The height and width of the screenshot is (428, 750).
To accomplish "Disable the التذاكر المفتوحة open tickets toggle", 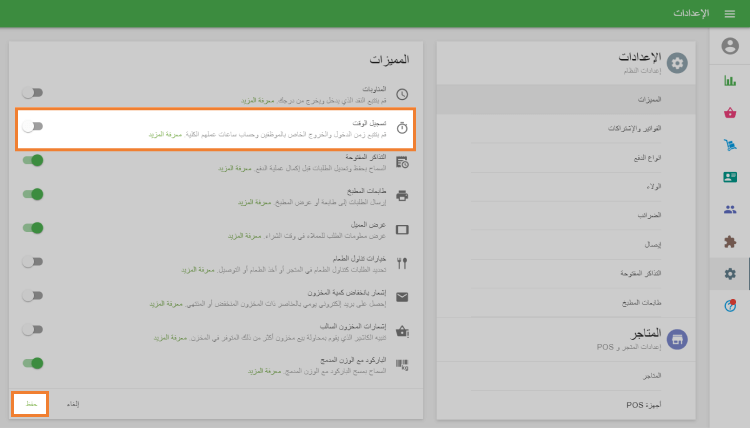I will click(33, 160).
